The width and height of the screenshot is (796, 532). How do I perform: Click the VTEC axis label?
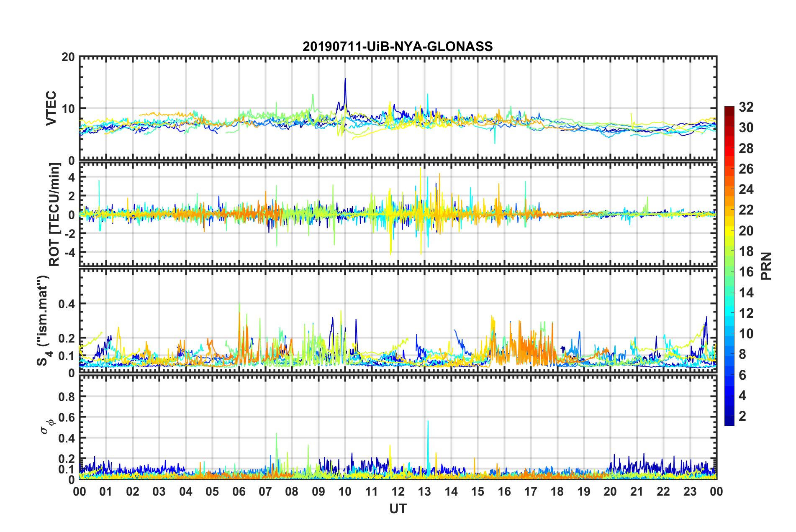pos(51,108)
